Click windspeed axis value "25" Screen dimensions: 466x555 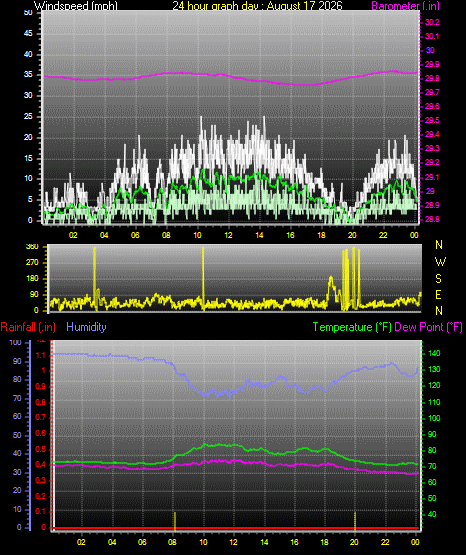(28, 116)
